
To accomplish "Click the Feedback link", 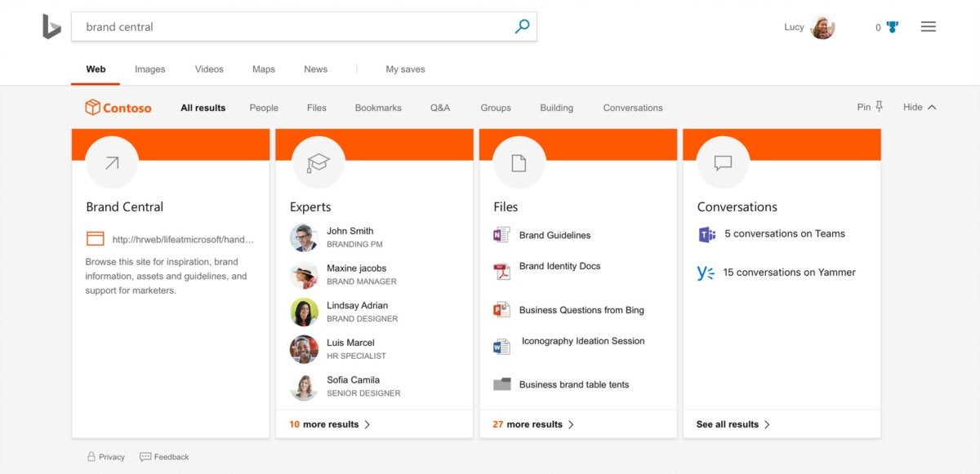I will [x=171, y=457].
